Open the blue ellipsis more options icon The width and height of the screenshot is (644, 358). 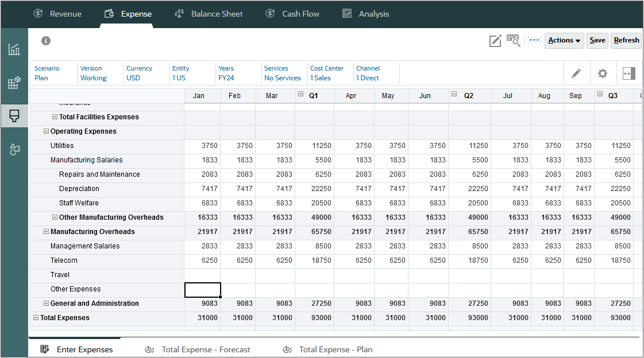click(534, 40)
